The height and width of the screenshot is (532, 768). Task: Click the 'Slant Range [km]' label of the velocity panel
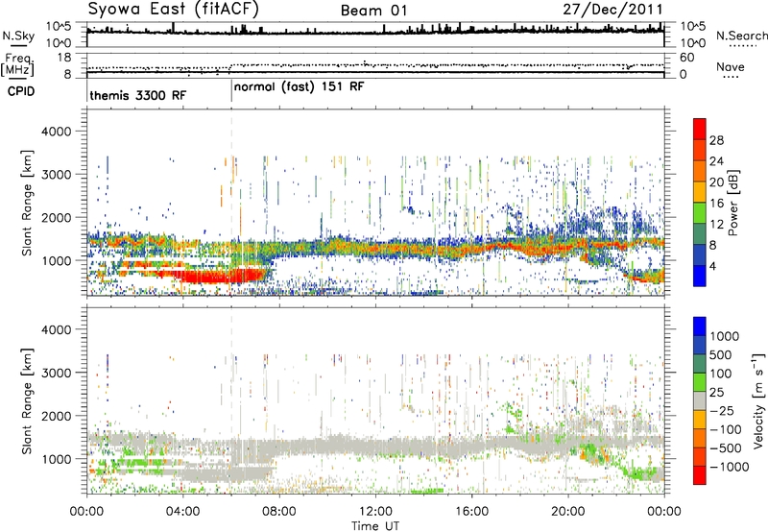pyautogui.click(x=27, y=400)
